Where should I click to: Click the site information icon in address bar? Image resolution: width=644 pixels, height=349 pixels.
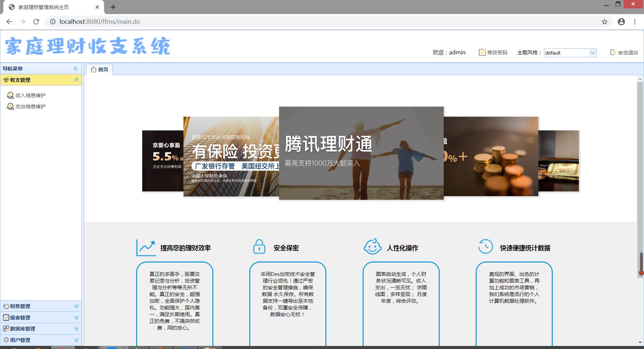pyautogui.click(x=53, y=22)
